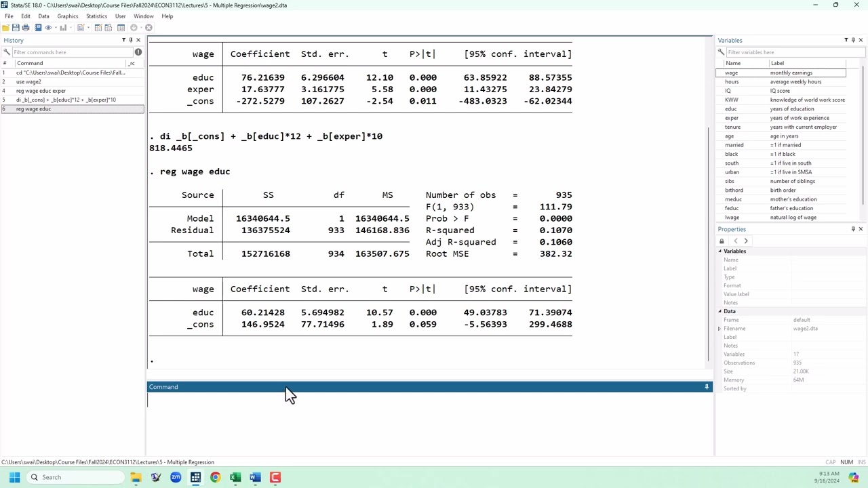This screenshot has height=488, width=868.
Task: Open the Window menu
Action: coord(143,16)
